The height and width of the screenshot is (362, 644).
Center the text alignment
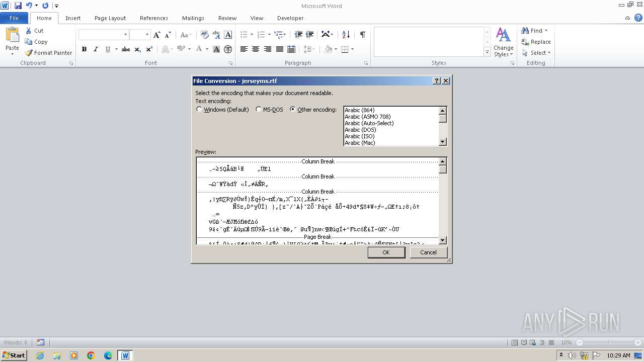256,49
